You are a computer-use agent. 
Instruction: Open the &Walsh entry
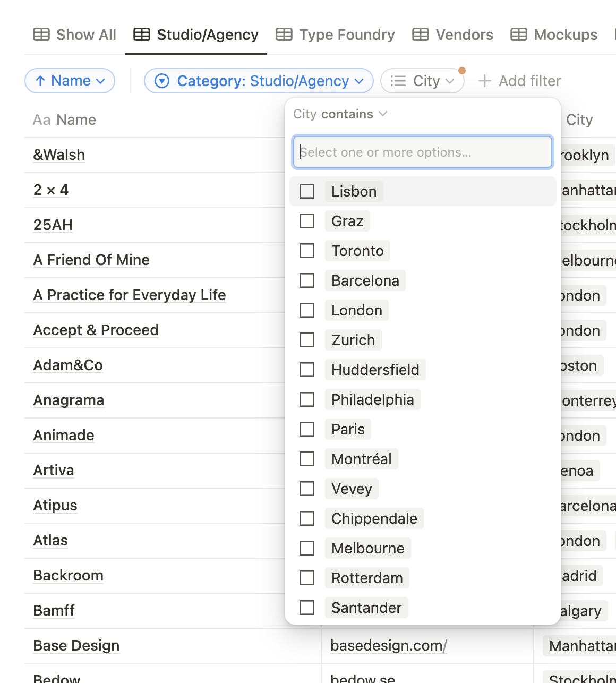(x=59, y=155)
